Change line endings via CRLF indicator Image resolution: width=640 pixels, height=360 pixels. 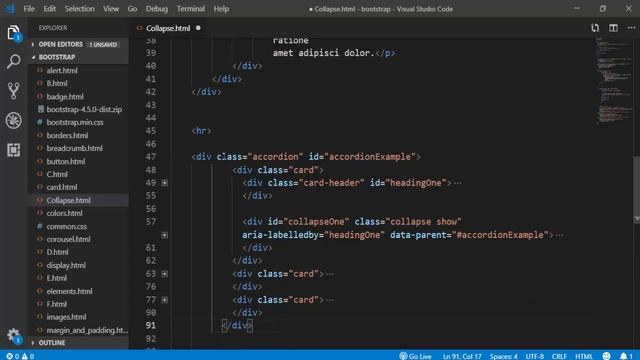(559, 356)
